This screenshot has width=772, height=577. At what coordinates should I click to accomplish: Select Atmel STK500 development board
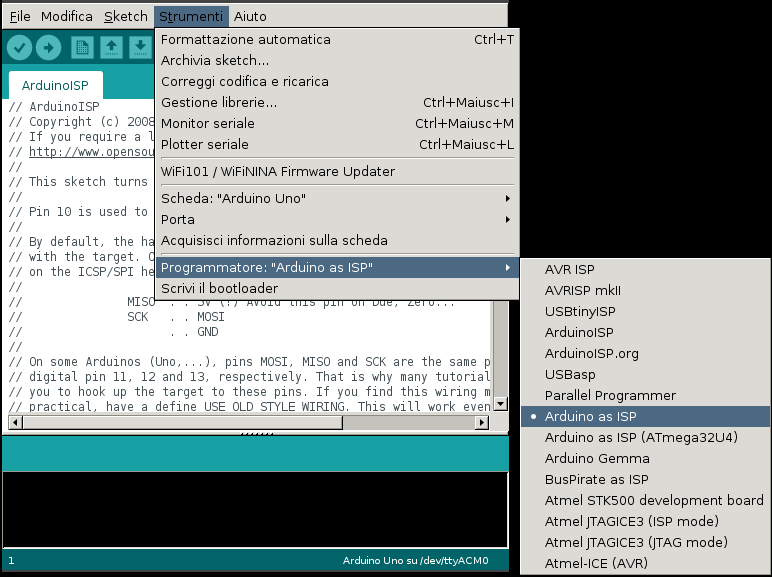pyautogui.click(x=645, y=500)
